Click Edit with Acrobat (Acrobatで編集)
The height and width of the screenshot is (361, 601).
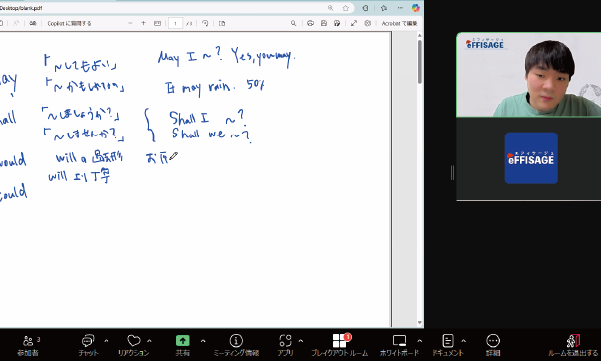point(399,23)
